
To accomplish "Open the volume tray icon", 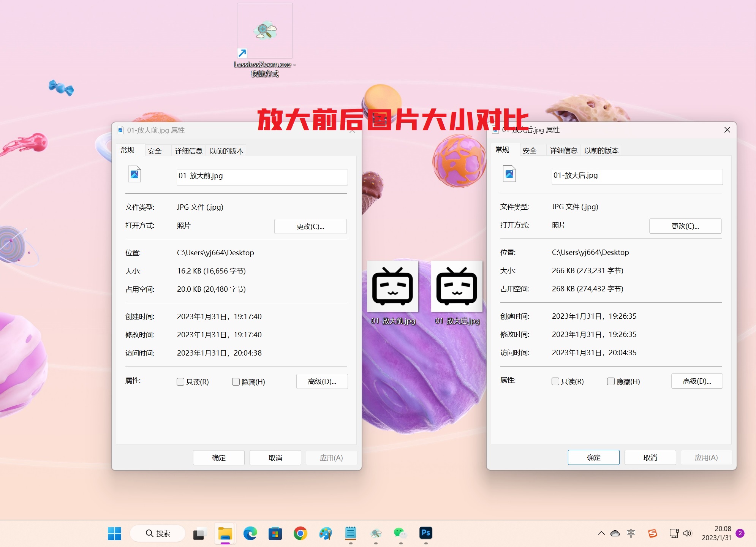I will (x=688, y=533).
